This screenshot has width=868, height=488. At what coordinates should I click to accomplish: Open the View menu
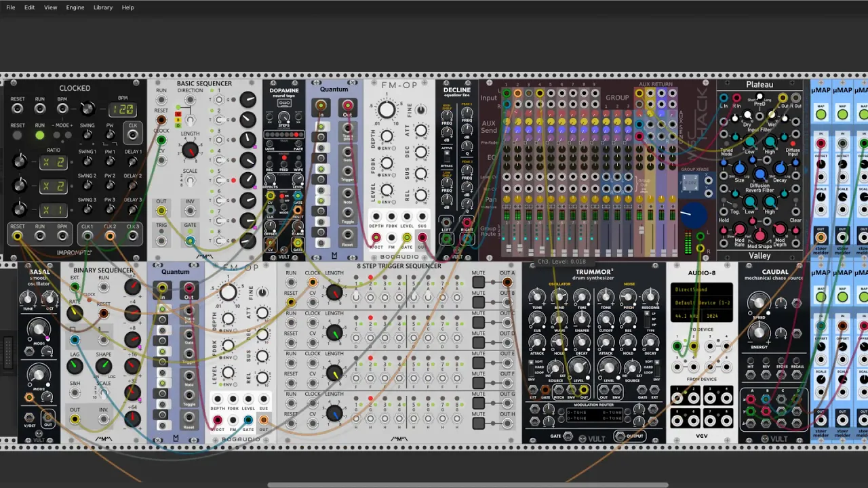50,7
